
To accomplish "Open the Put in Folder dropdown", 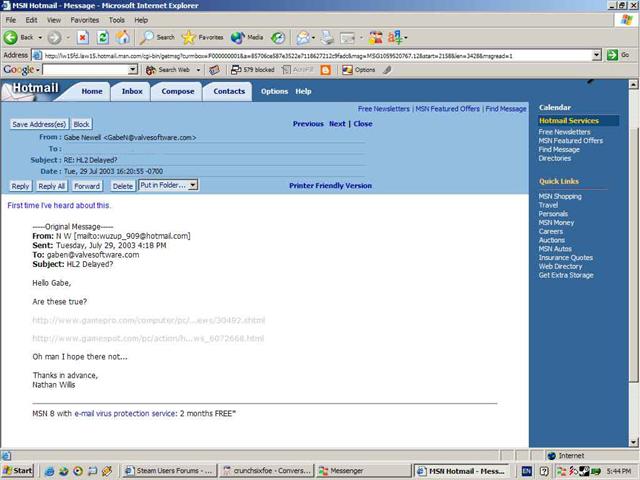I will click(x=193, y=185).
